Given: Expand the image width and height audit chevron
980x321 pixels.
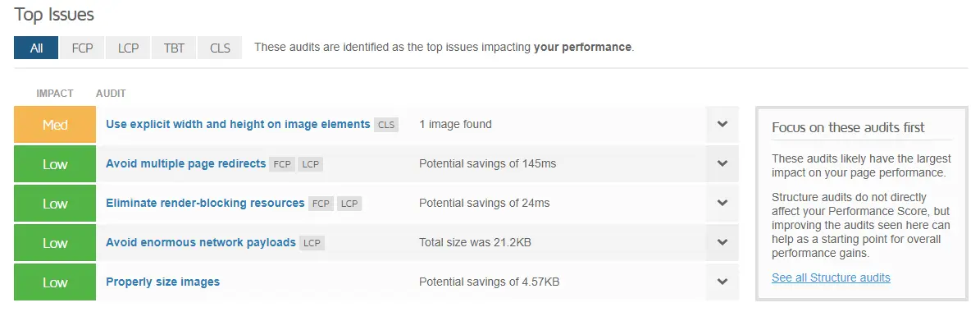Looking at the screenshot, I should tap(722, 124).
